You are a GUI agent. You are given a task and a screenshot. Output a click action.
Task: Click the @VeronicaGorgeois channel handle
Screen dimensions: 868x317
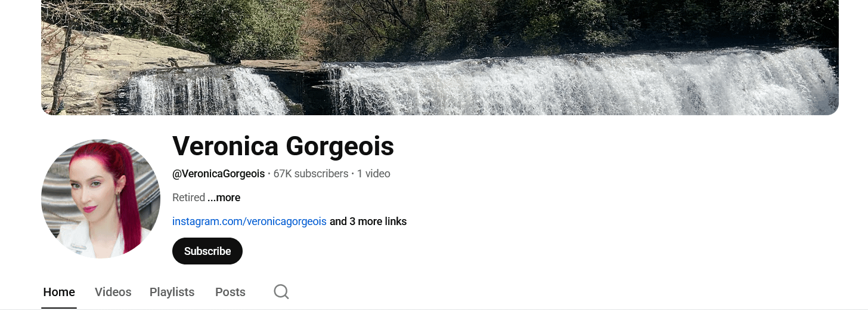pyautogui.click(x=218, y=174)
